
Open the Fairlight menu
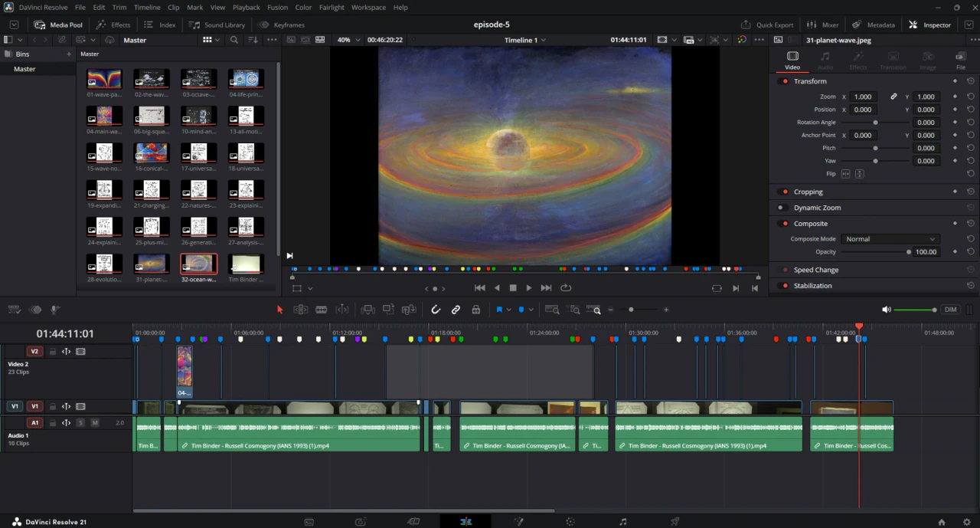pyautogui.click(x=332, y=7)
